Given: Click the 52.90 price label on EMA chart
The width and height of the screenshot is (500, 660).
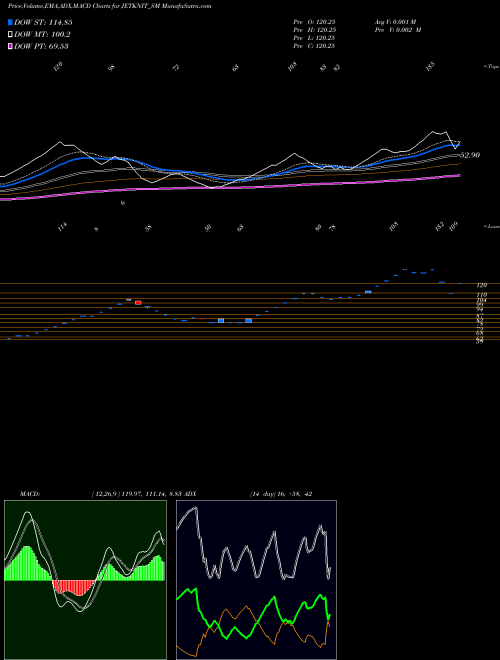Looking at the screenshot, I should (470, 155).
